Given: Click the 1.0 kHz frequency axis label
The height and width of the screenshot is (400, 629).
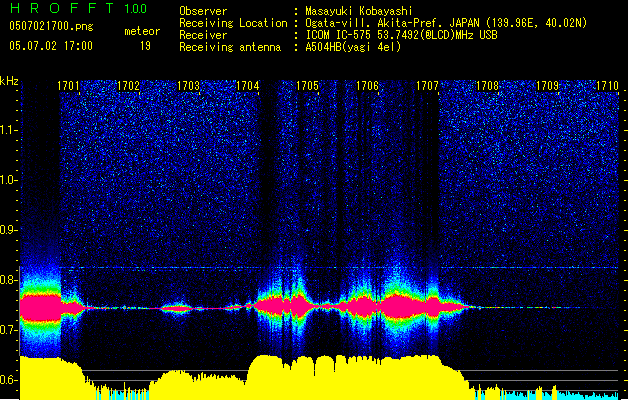Looking at the screenshot, I should tap(8, 180).
